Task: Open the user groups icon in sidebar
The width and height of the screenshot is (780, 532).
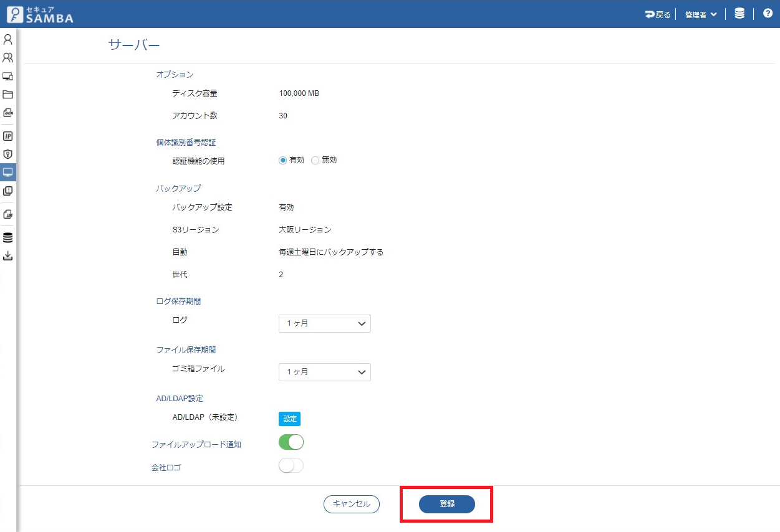Action: click(x=7, y=58)
